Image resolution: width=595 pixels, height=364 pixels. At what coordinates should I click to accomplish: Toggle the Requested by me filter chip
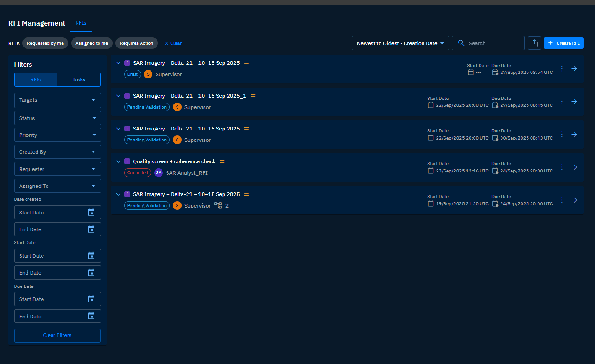45,43
